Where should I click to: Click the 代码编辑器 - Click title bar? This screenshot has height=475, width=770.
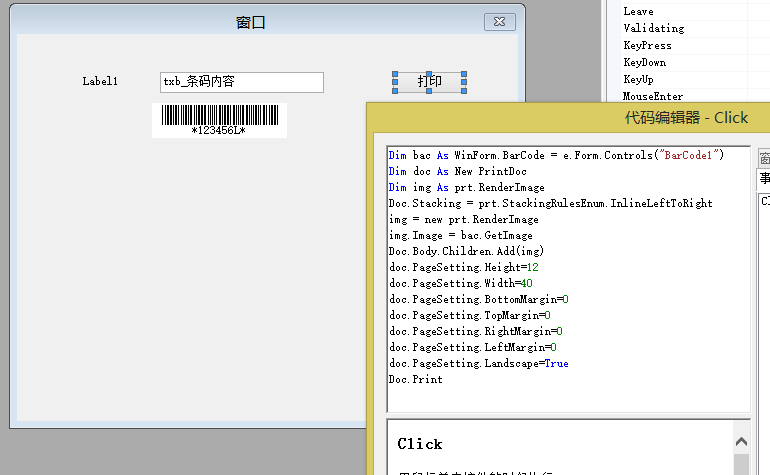click(x=686, y=118)
